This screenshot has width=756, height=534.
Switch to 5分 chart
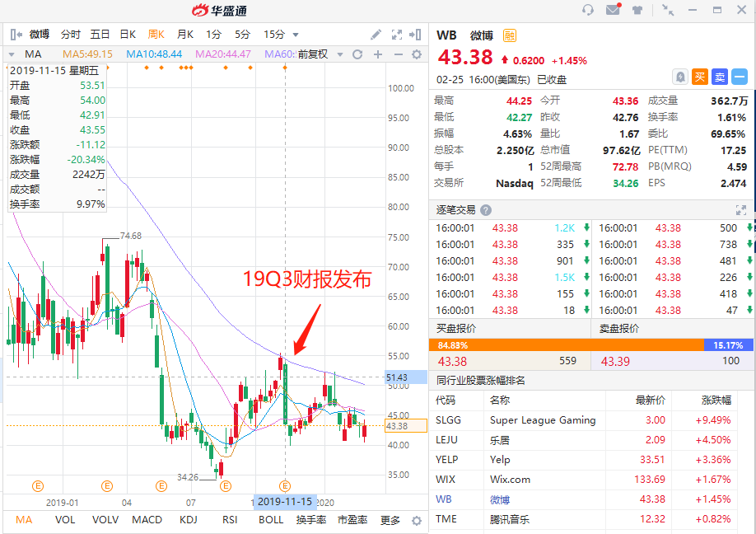pos(242,35)
